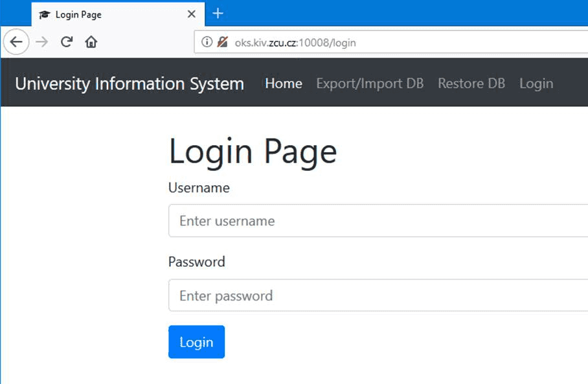Click the browser Forward arrow button
Image resolution: width=588 pixels, height=384 pixels.
[x=41, y=42]
